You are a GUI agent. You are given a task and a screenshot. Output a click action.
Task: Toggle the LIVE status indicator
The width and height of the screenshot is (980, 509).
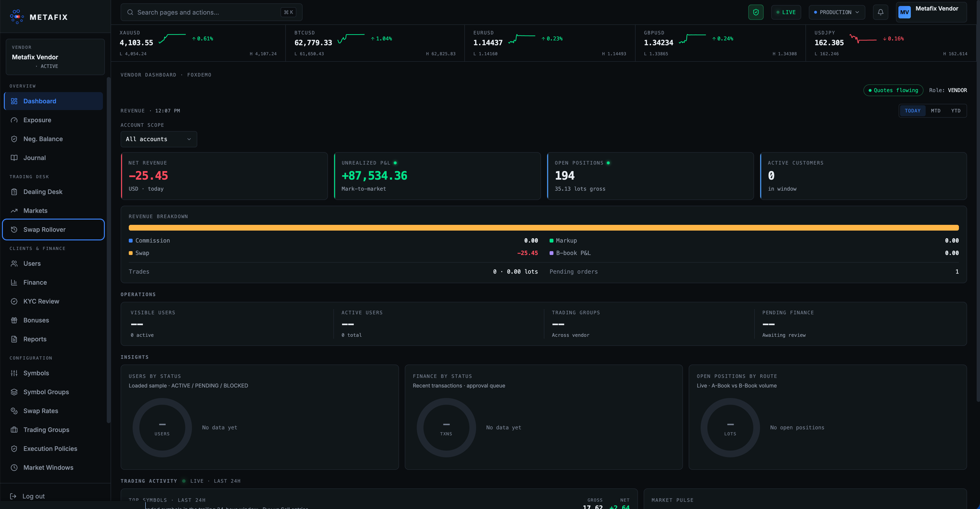[x=786, y=12]
